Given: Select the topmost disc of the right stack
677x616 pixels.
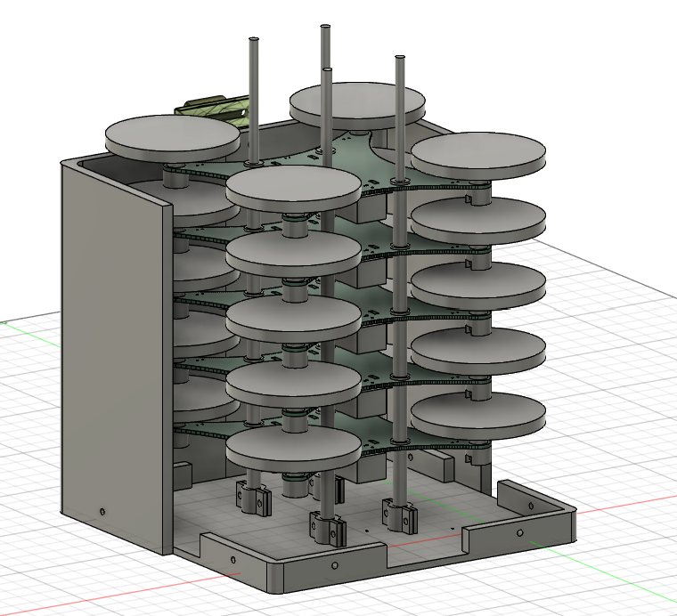Looking at the screenshot, I should (478, 155).
